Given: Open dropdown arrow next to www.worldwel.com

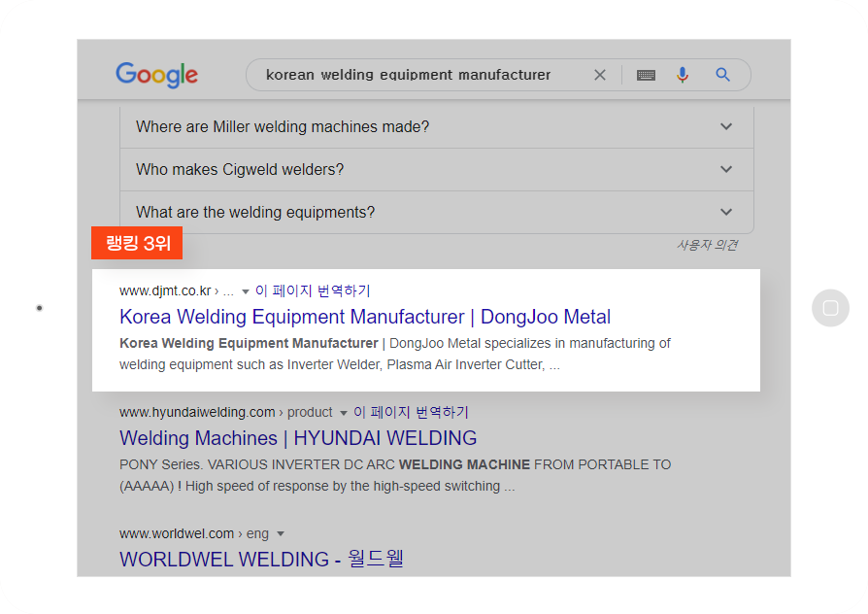Looking at the screenshot, I should pyautogui.click(x=281, y=534).
